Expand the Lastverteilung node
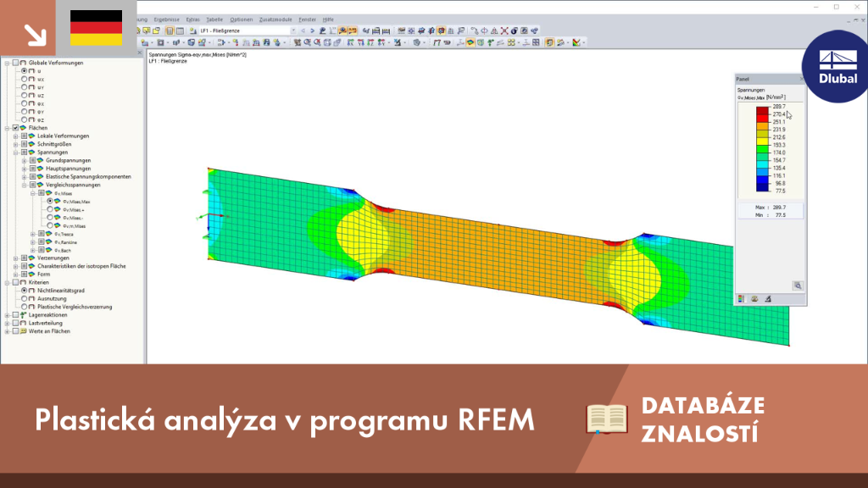Screen dimensions: 868x488 [x=7, y=323]
